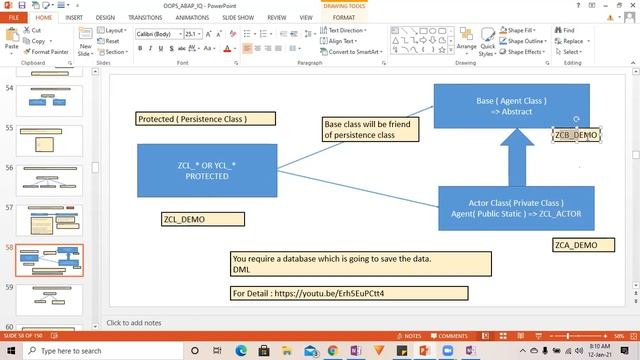The image size is (640, 360).
Task: Open Quick Styles gallery
Action: pos(487,42)
